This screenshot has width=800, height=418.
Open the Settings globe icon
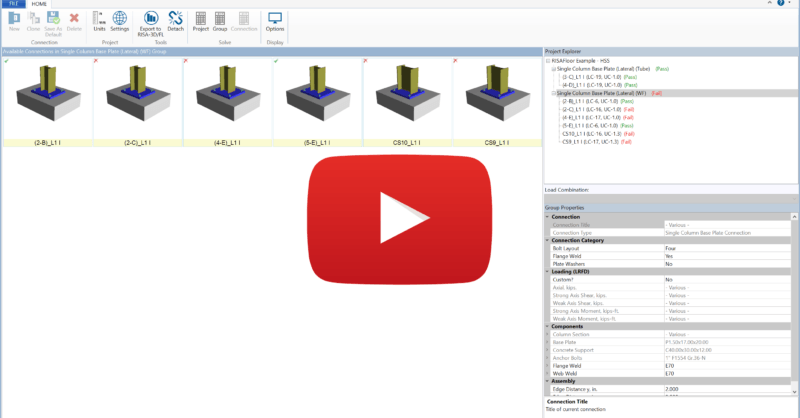click(x=119, y=20)
